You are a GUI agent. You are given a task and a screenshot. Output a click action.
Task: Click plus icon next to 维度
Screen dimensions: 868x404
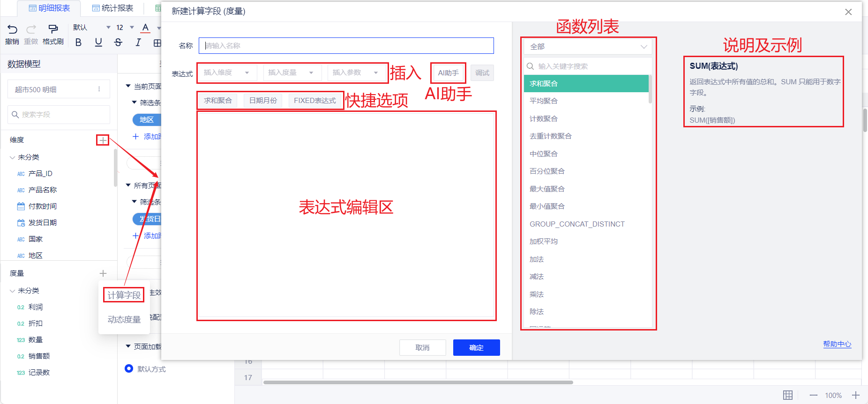[103, 140]
